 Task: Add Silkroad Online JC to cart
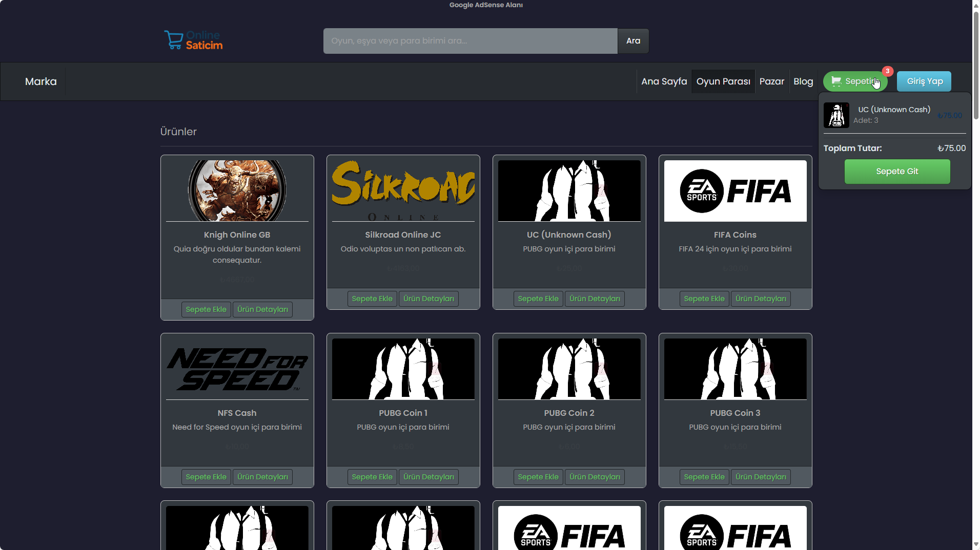point(372,299)
